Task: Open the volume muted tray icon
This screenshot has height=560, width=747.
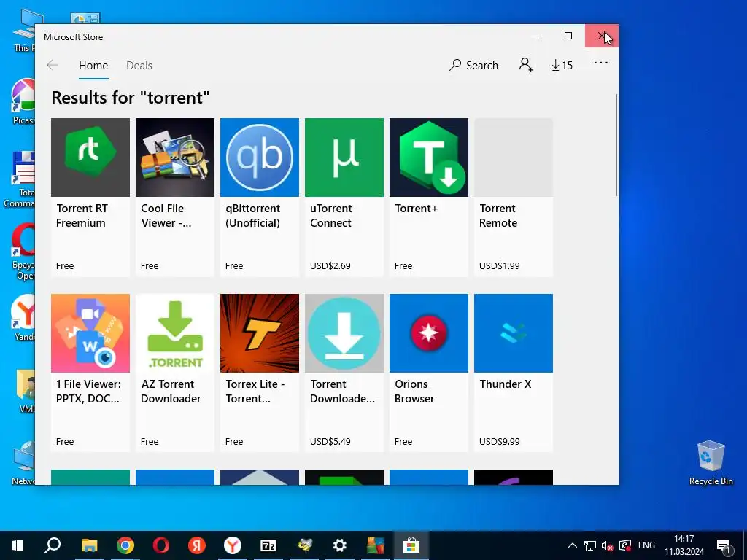Action: click(x=607, y=545)
